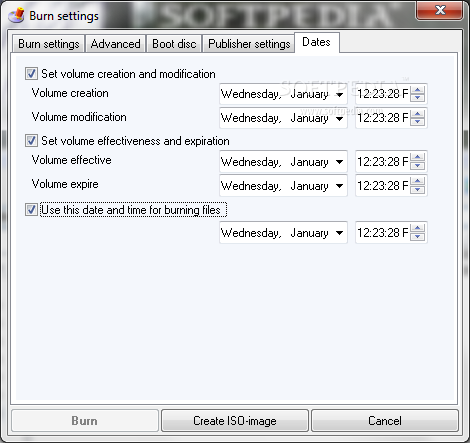Increase burning files time with up arrow
The image size is (470, 443).
(418, 228)
